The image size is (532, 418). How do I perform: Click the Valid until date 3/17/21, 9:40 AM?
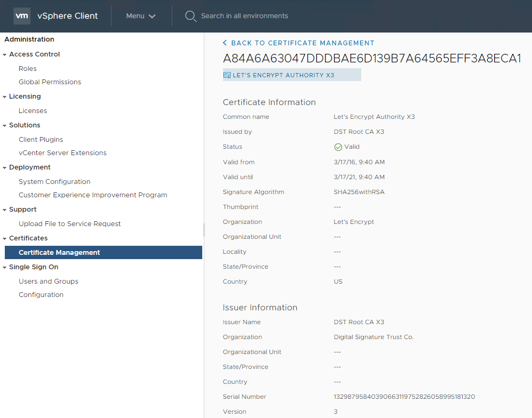(x=359, y=177)
